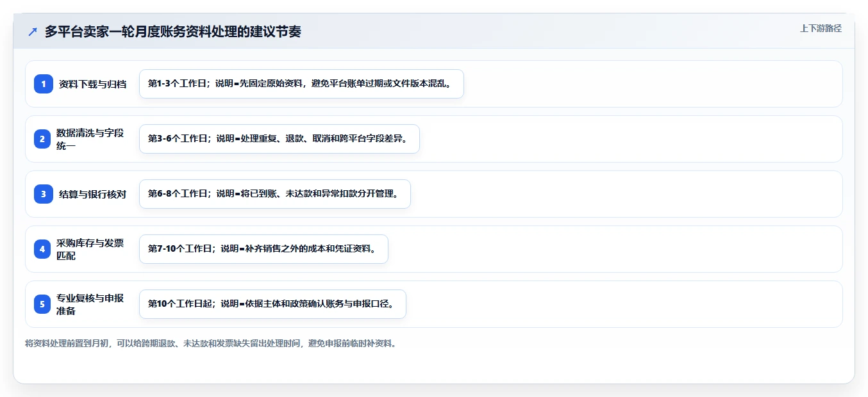Open the 第3-6个工作日 description box
This screenshot has height=397, width=868.
click(280, 139)
